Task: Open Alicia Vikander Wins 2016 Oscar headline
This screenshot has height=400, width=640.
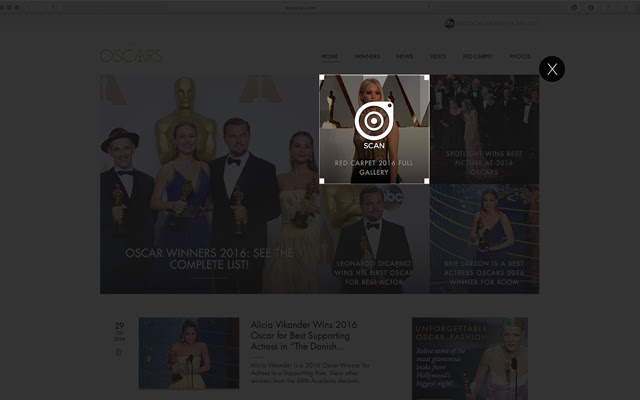Action: coord(304,336)
